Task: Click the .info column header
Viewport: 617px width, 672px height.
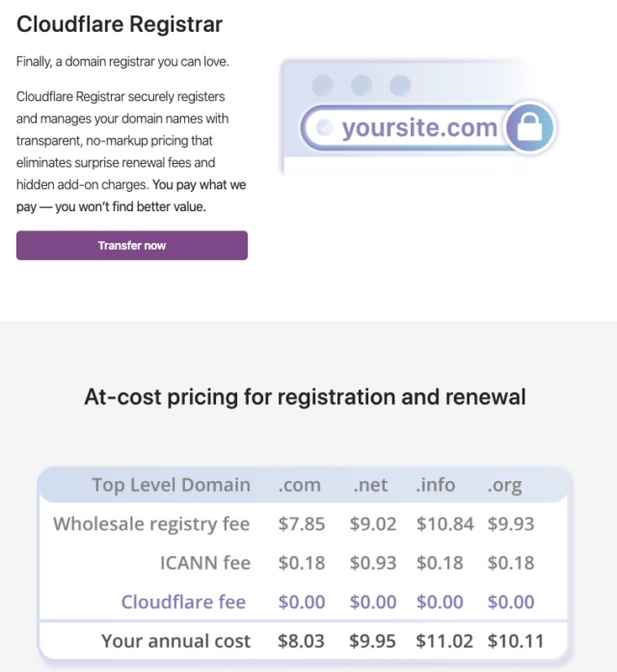Action: tap(436, 485)
